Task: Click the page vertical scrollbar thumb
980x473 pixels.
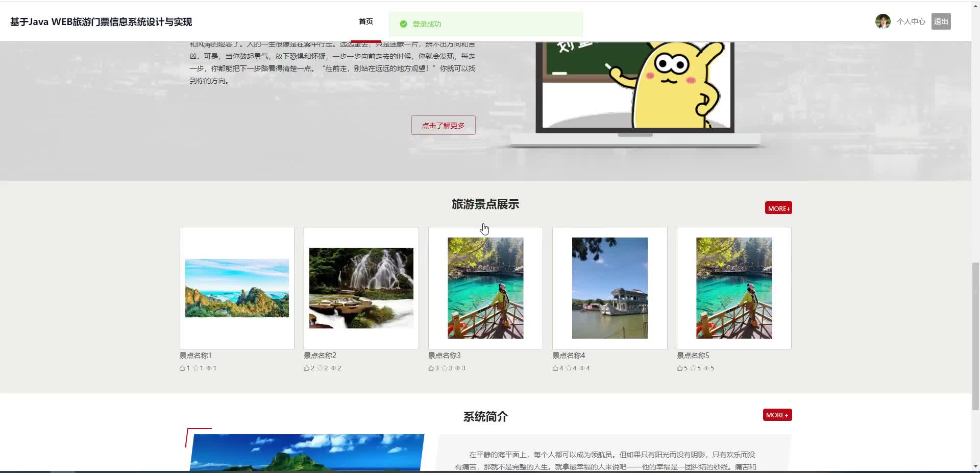Action: [x=975, y=336]
